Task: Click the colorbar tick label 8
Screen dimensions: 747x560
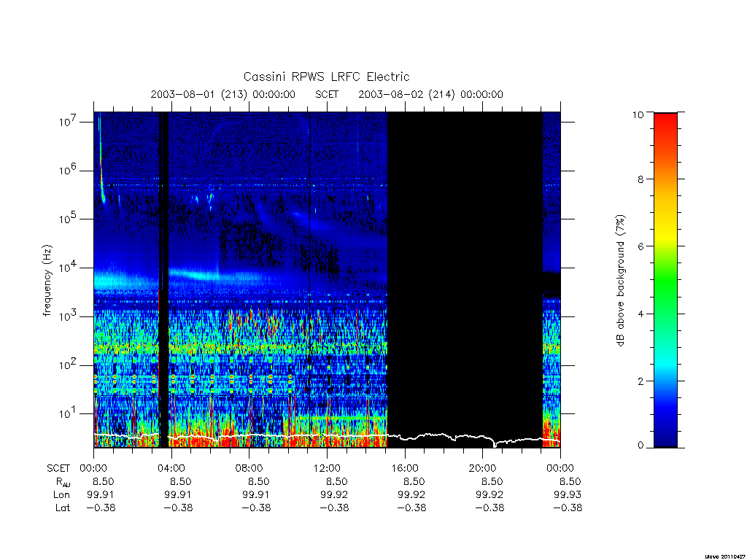Action: [x=640, y=179]
